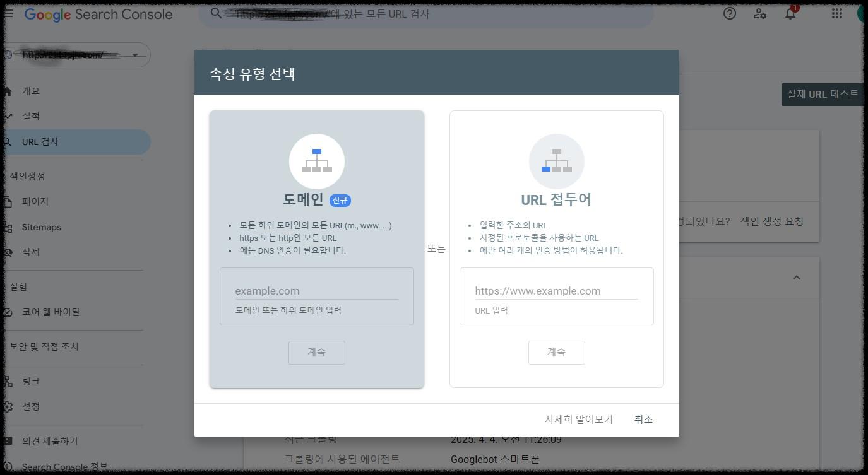Click the 실적 trend chart icon
The image size is (868, 475).
(x=7, y=117)
